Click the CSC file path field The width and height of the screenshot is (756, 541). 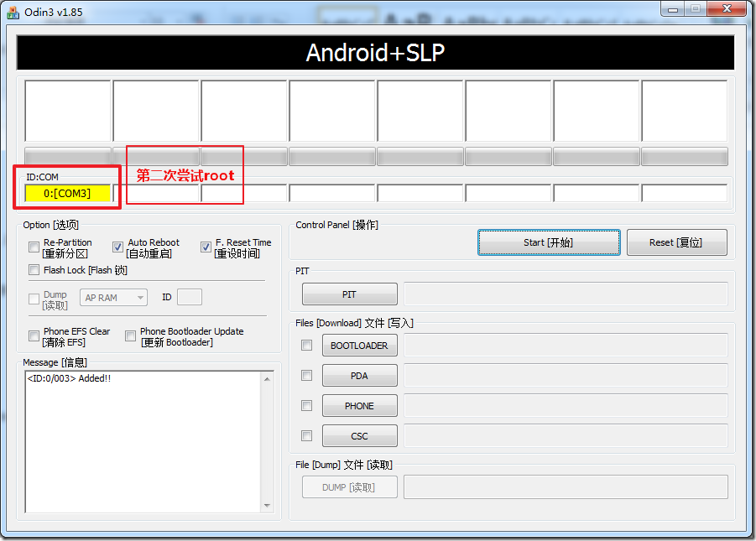566,436
